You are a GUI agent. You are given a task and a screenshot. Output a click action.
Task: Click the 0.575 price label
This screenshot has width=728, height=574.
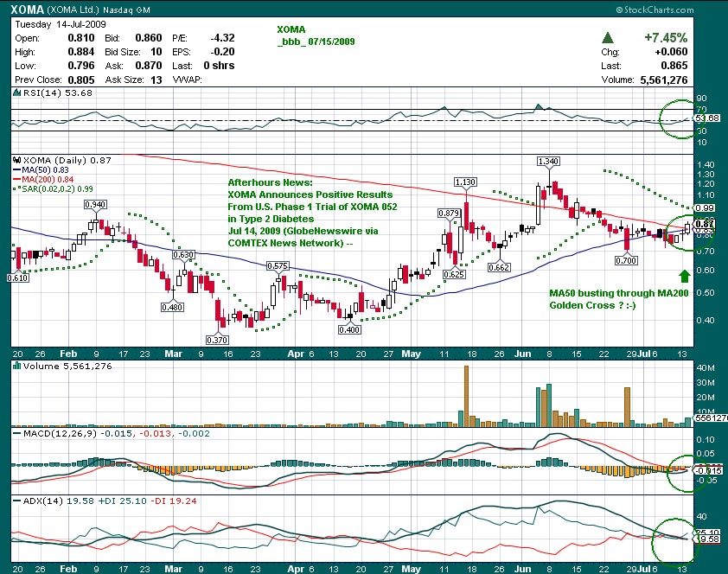[x=278, y=266]
